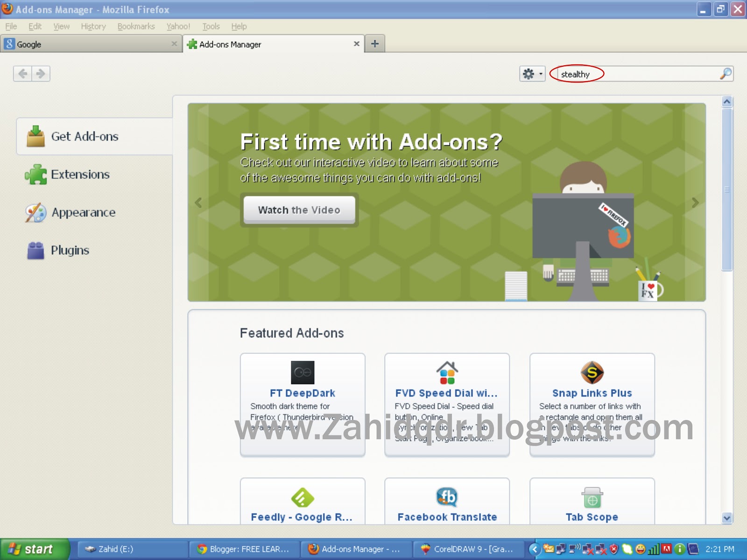Screen dimensions: 747x560
Task: Open the gear tools dropdown menu
Action: 532,74
